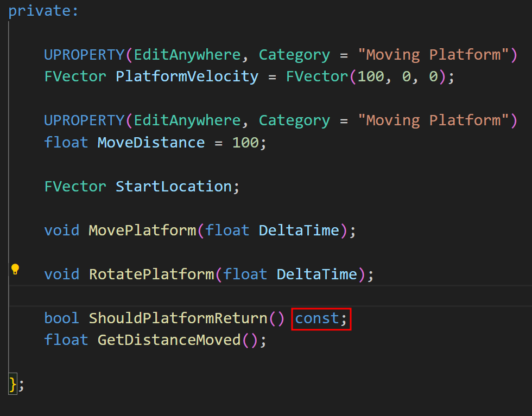The width and height of the screenshot is (532, 416).
Task: Click 'UPROPERTY' above PlatformVelocity line
Action: tap(85, 55)
